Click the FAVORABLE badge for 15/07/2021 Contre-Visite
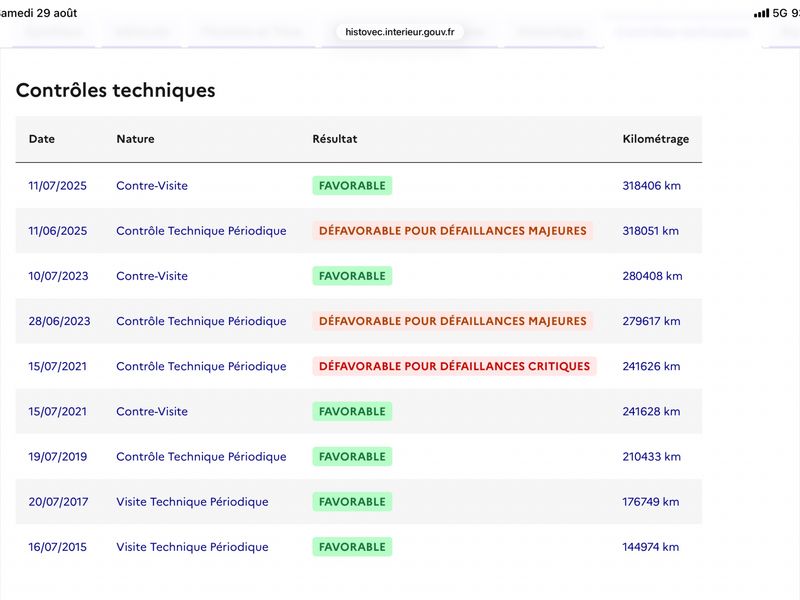Image resolution: width=800 pixels, height=600 pixels. click(352, 411)
